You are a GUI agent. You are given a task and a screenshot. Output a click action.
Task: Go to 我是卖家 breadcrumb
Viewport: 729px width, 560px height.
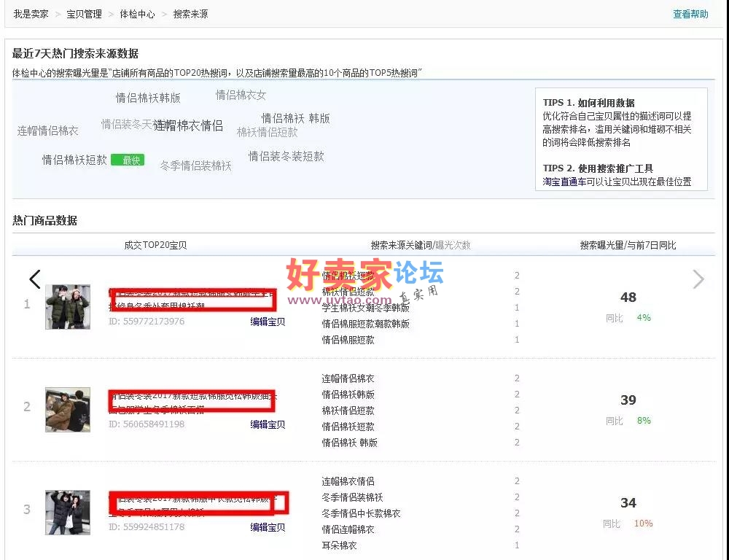click(x=31, y=14)
